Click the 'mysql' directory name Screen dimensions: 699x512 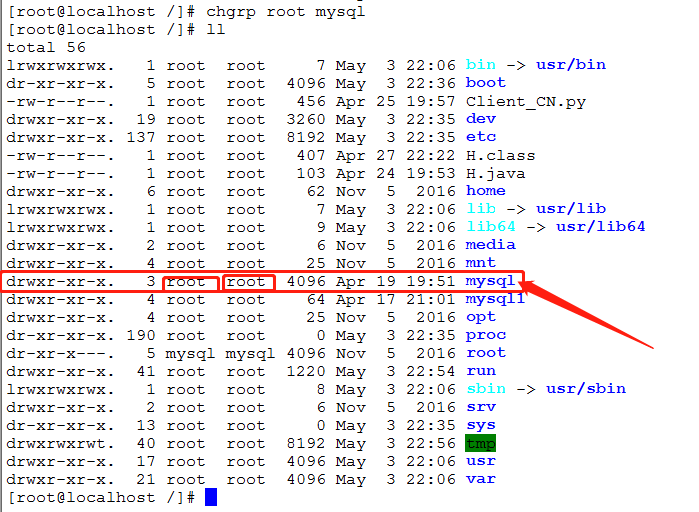[x=490, y=281]
